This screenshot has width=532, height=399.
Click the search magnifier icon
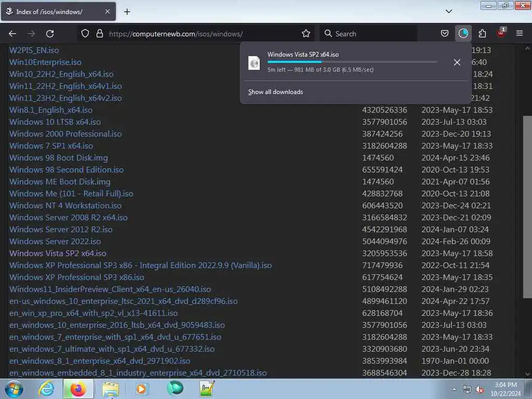pyautogui.click(x=328, y=34)
